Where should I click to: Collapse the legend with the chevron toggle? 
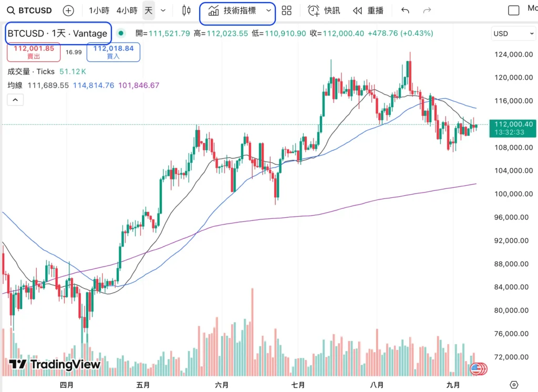[15, 100]
